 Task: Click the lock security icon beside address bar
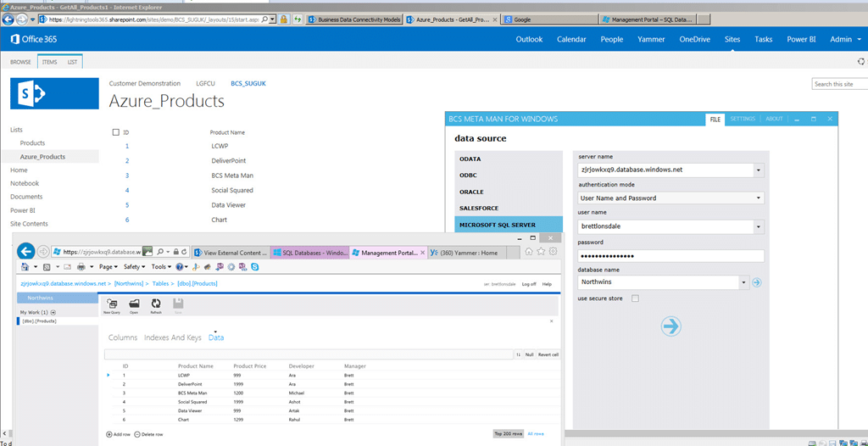point(283,20)
